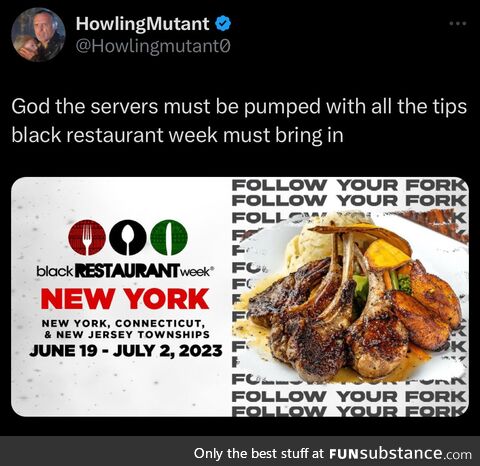The height and width of the screenshot is (466, 480).
Task: Click the black RESTAURANT week logo text
Action: click(x=124, y=271)
